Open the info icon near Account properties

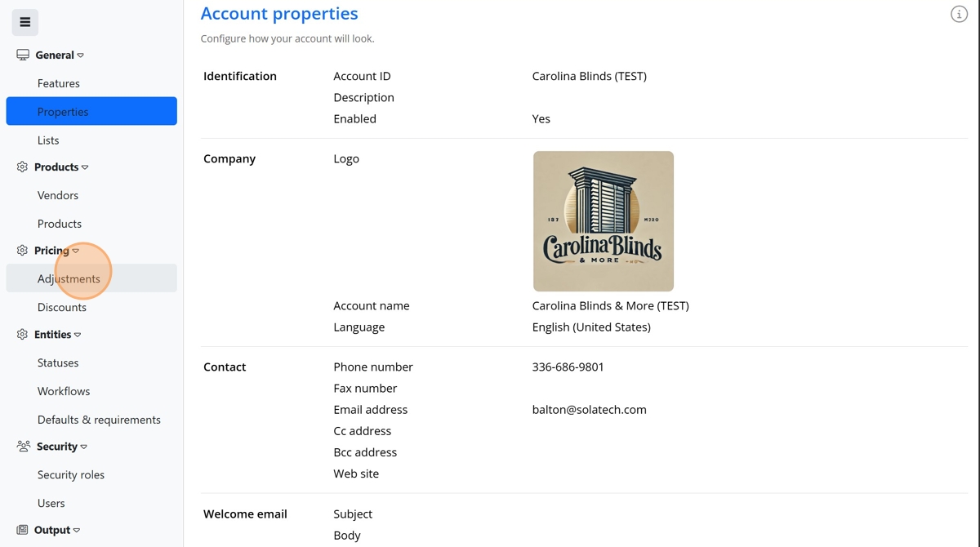tap(959, 14)
